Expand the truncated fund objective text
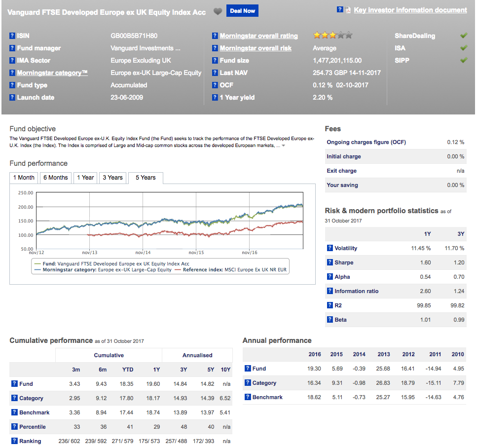Screen dimensions: 477x448 coord(283,146)
